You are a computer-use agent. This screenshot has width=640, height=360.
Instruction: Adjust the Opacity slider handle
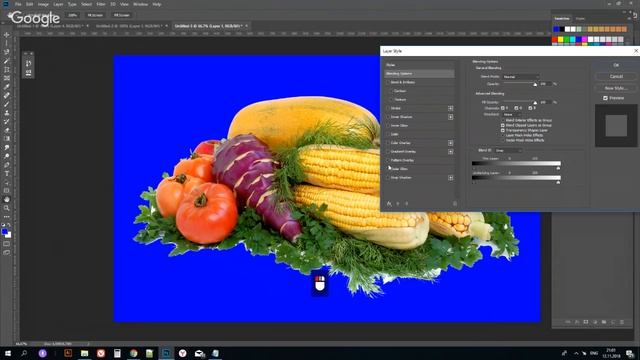[535, 84]
